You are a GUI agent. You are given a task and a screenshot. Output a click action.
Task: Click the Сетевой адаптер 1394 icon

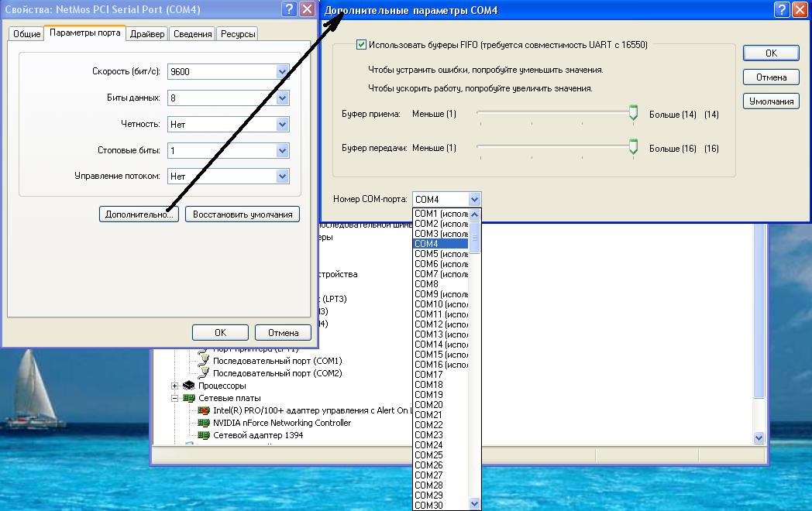[x=204, y=435]
